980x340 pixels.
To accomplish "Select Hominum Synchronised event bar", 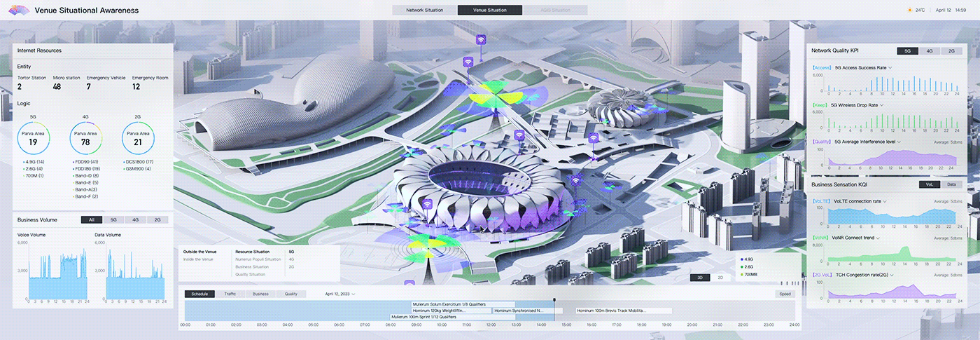I will click(x=527, y=310).
